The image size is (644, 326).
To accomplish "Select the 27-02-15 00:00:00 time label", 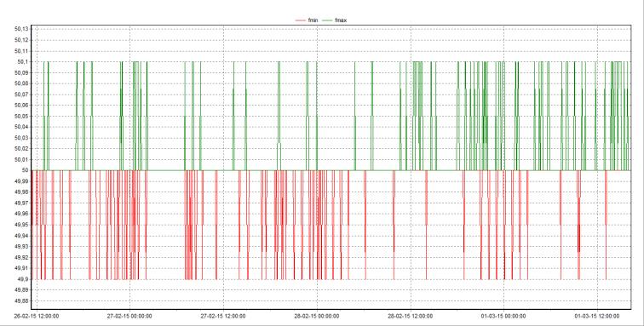I will click(129, 316).
